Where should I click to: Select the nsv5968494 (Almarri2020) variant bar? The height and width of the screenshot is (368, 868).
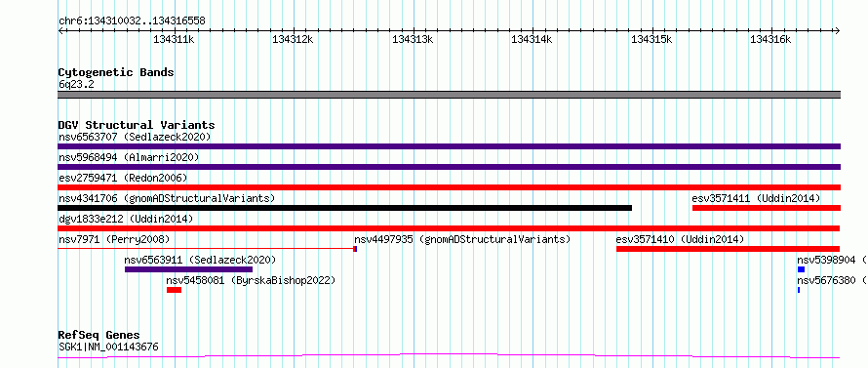pos(449,167)
